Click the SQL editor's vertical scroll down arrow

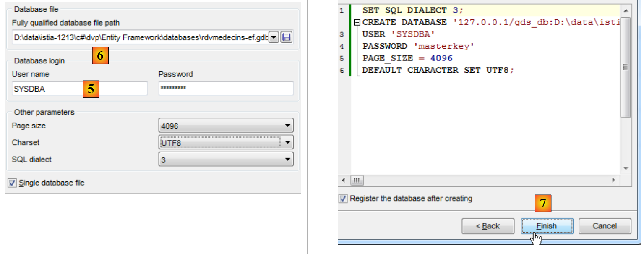pos(626,168)
